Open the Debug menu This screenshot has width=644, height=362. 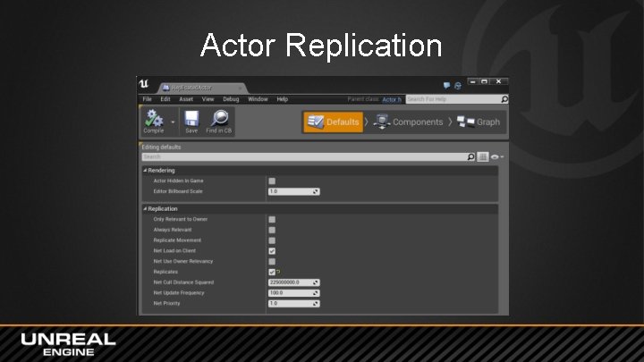(x=231, y=99)
